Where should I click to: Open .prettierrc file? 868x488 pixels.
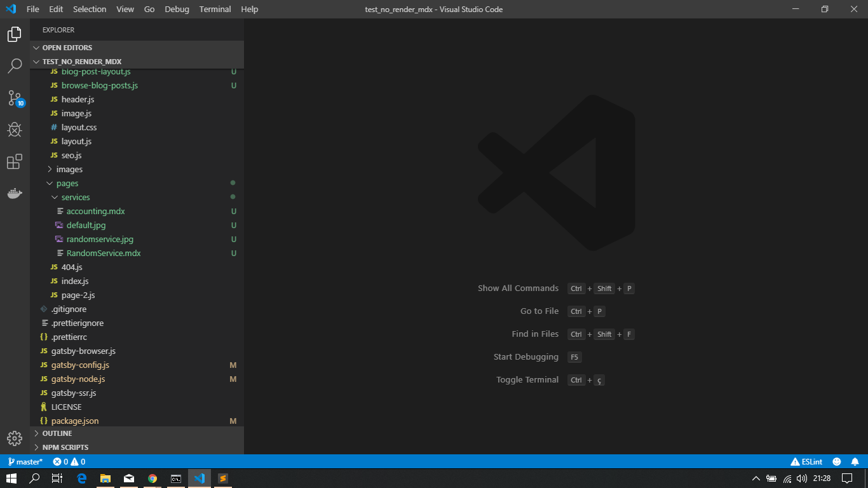pos(137,337)
